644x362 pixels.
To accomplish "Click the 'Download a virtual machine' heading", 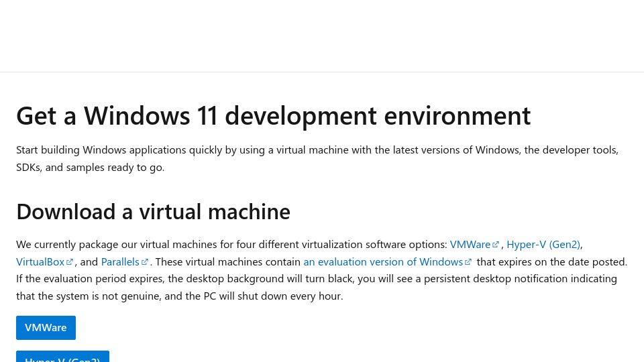I will [x=153, y=212].
